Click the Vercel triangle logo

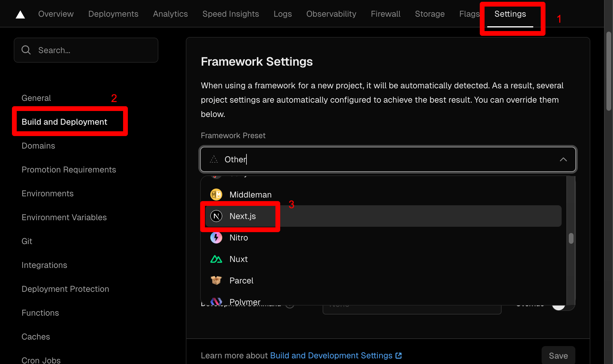coord(20,14)
